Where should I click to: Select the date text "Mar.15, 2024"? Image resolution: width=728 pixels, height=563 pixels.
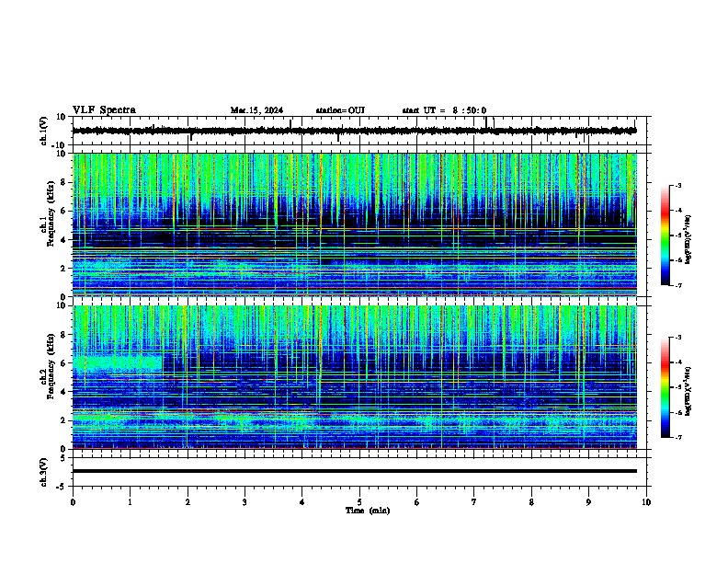[x=256, y=110]
